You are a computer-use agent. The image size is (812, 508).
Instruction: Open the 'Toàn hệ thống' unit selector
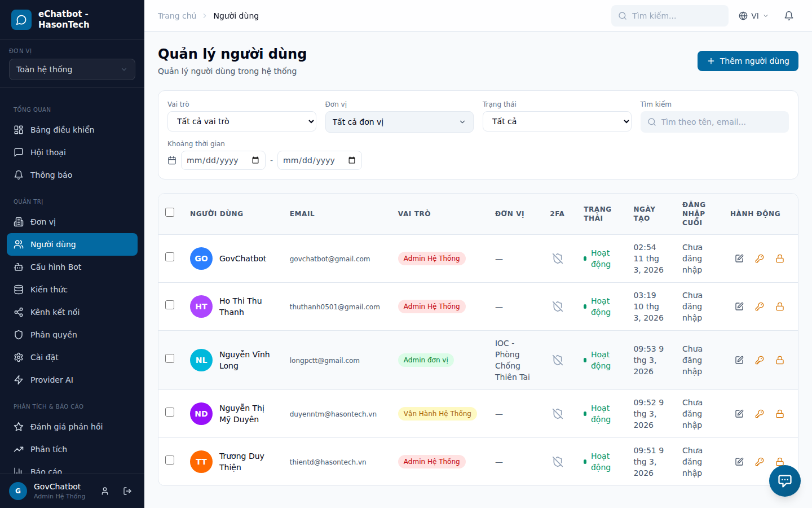click(72, 69)
